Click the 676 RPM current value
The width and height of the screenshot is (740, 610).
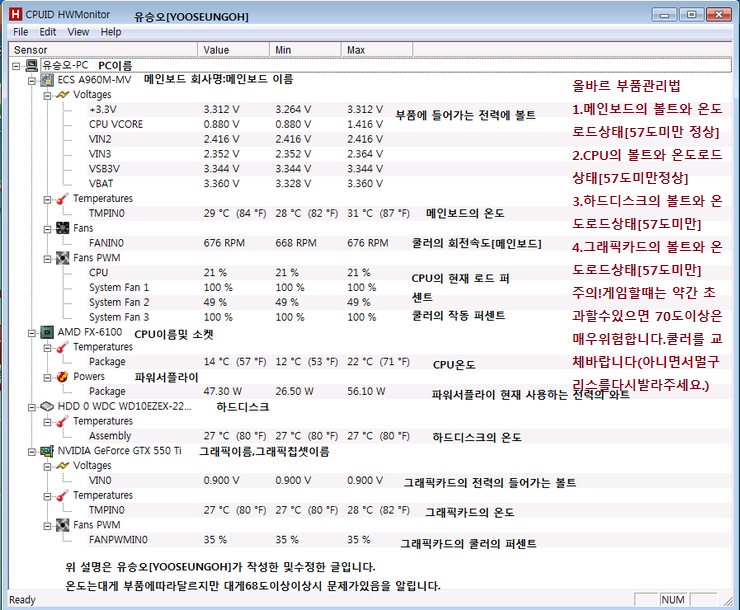click(224, 243)
